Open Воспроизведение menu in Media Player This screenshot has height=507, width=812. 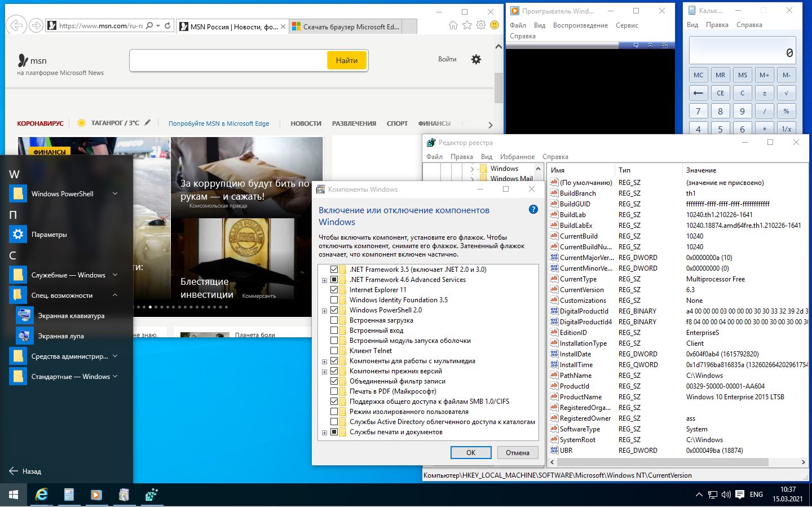580,25
